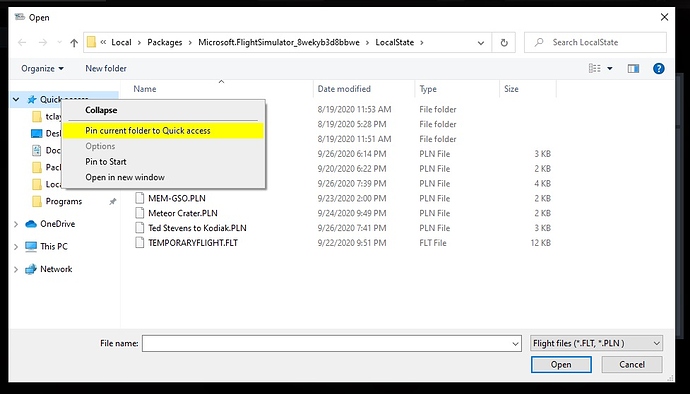
Task: Select the OneDrive cloud icon
Action: pyautogui.click(x=31, y=224)
